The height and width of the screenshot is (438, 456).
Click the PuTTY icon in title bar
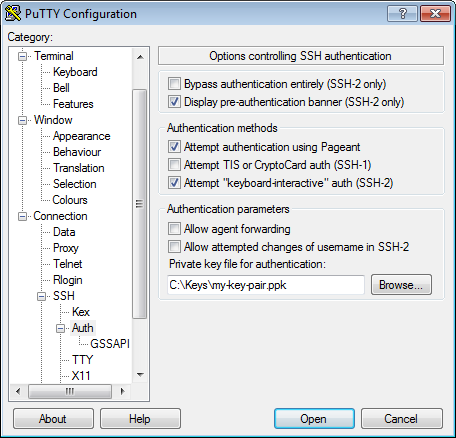[x=13, y=14]
